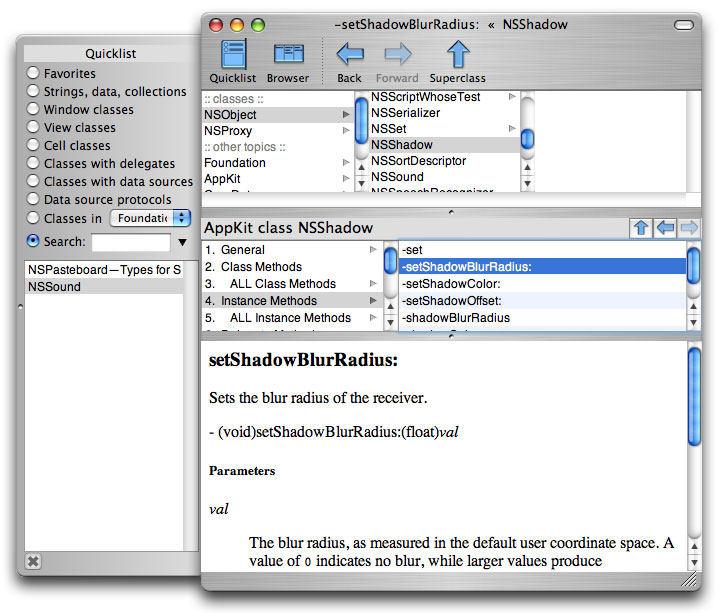The height and width of the screenshot is (613, 722).
Task: Click inside the Search text field
Action: click(131, 242)
